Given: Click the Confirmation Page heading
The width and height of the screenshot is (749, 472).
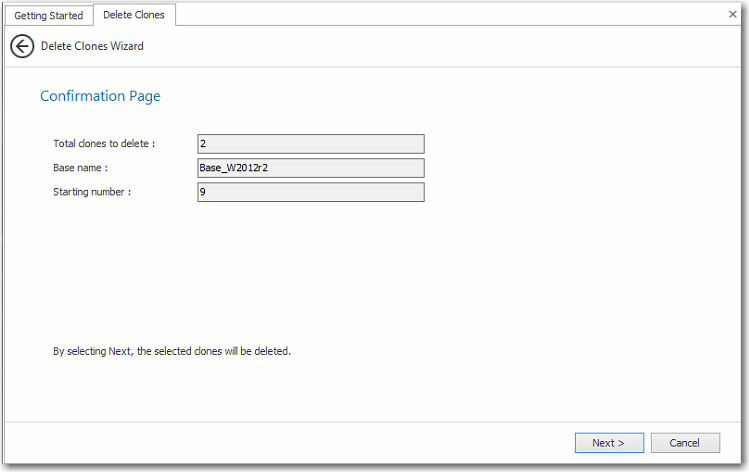Looking at the screenshot, I should click(x=100, y=97).
